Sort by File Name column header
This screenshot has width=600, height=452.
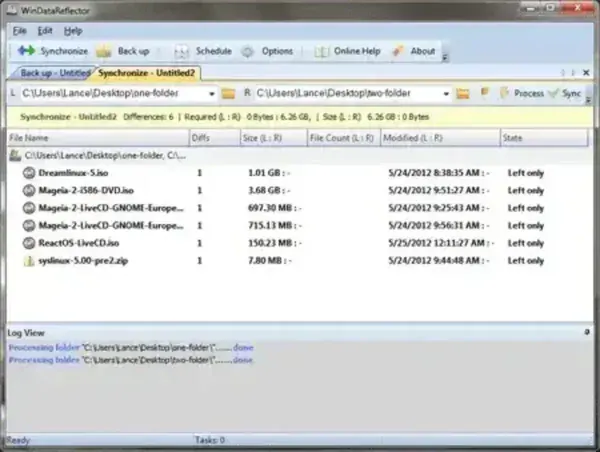click(98, 138)
